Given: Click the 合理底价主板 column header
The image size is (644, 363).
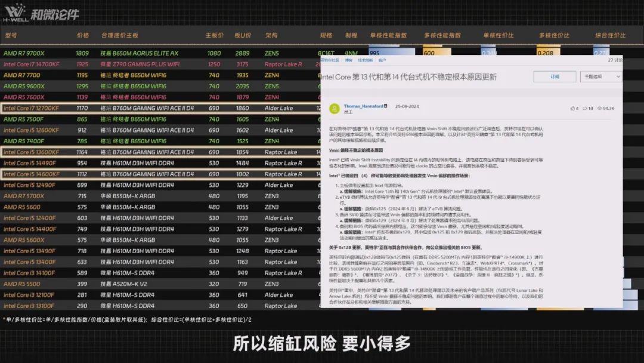Looking at the screenshot, I should 119,35.
